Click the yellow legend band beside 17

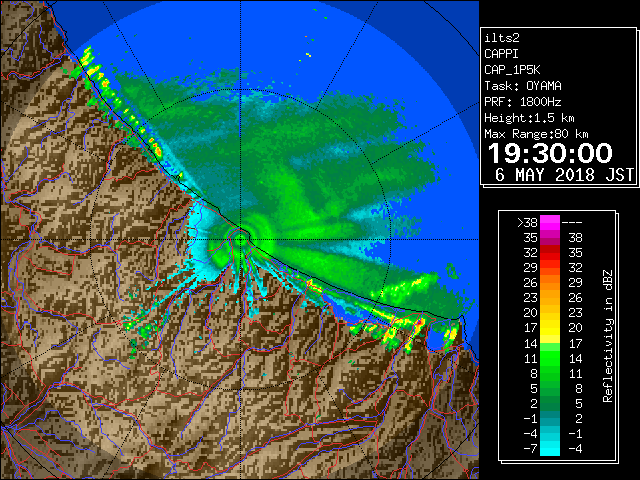coord(550,328)
